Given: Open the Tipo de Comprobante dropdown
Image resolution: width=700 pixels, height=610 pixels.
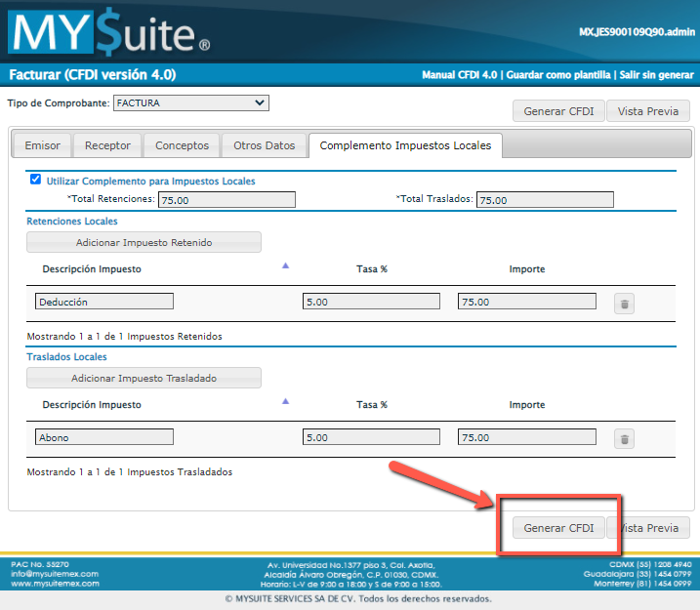Looking at the screenshot, I should [x=190, y=102].
